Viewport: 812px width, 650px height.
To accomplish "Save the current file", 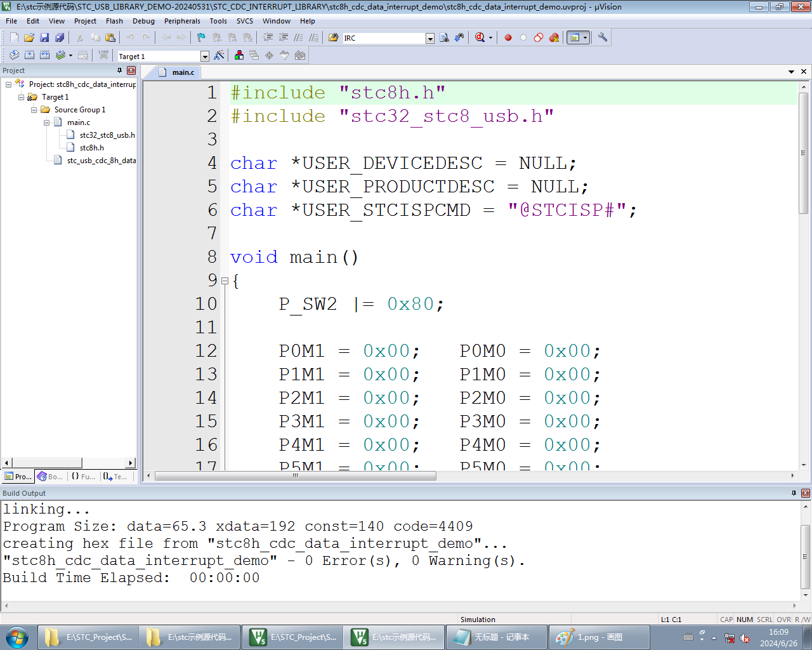I will [44, 38].
